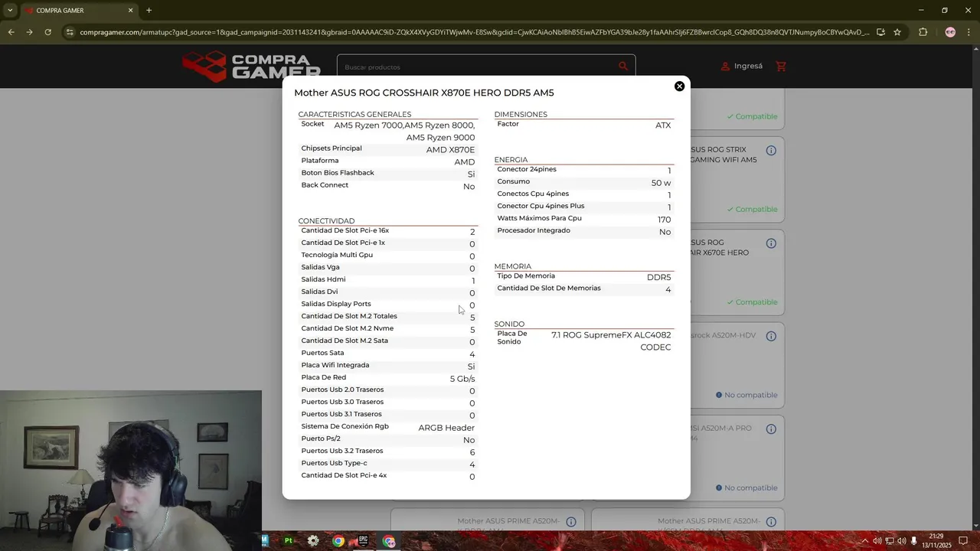Open info for ASUS ROG STRIX GAMING WIFI card
The width and height of the screenshot is (980, 551).
coord(771,151)
